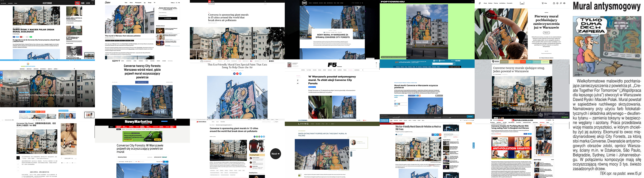Click 'komentarze 1' button on Wirtualnemedia article
This screenshot has height=178, width=644.
439,96
